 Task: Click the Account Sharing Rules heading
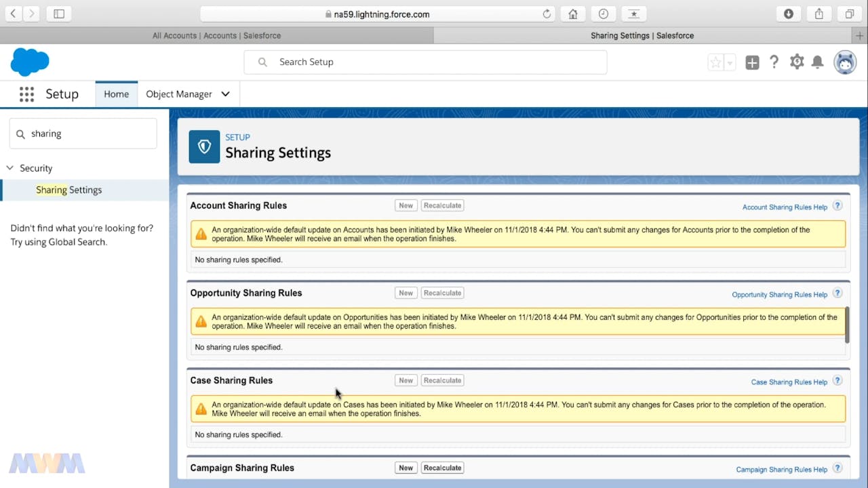pos(238,205)
